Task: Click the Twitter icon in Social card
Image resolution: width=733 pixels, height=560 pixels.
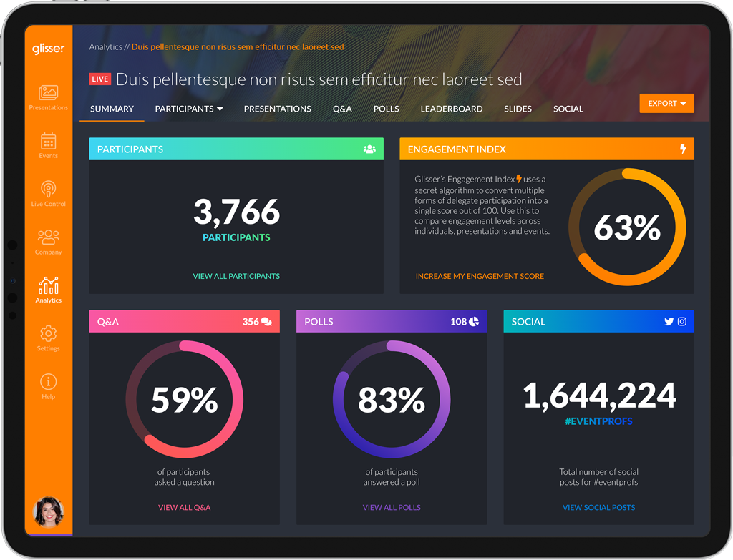Action: tap(669, 322)
